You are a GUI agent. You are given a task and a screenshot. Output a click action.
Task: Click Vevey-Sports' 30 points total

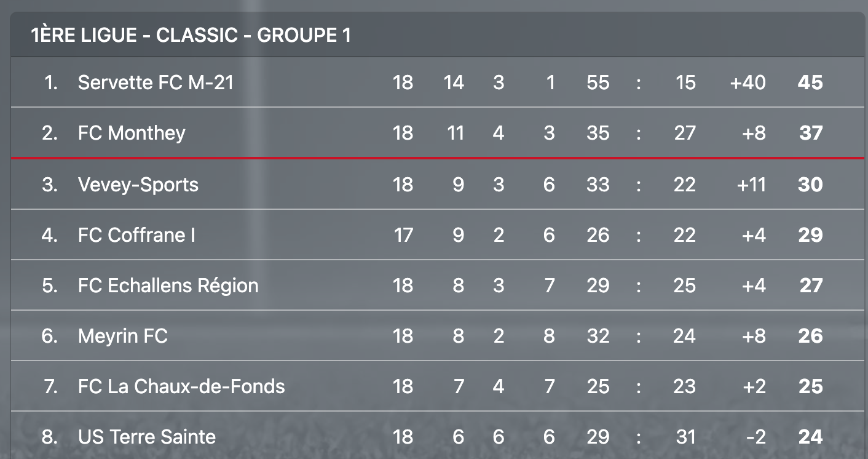click(810, 185)
